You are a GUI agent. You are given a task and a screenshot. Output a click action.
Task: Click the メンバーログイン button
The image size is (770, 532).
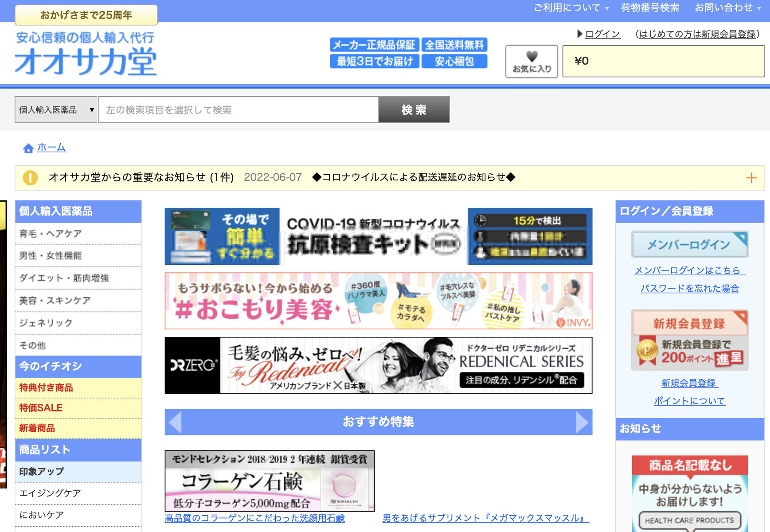690,244
